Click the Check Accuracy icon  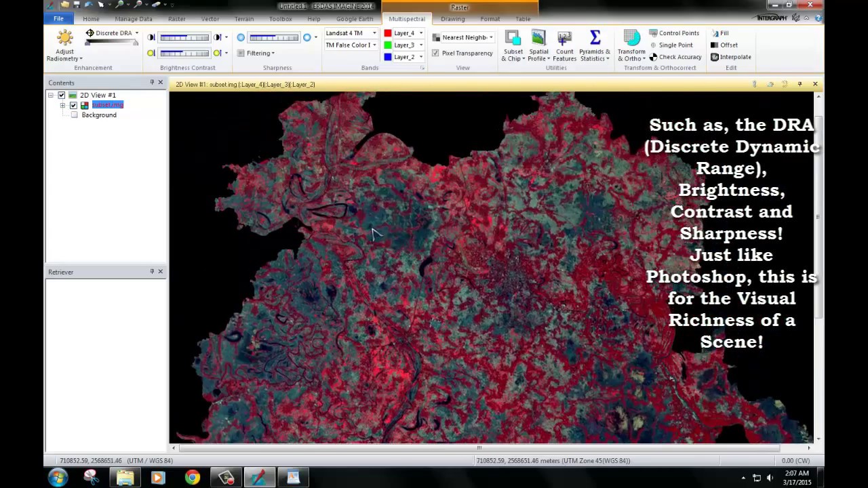(x=653, y=57)
